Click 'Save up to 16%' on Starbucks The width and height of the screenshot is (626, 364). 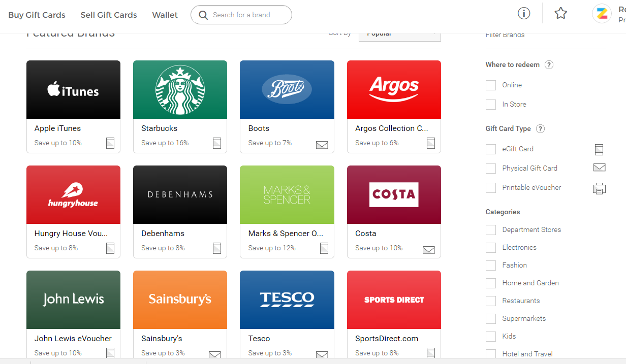pos(165,143)
